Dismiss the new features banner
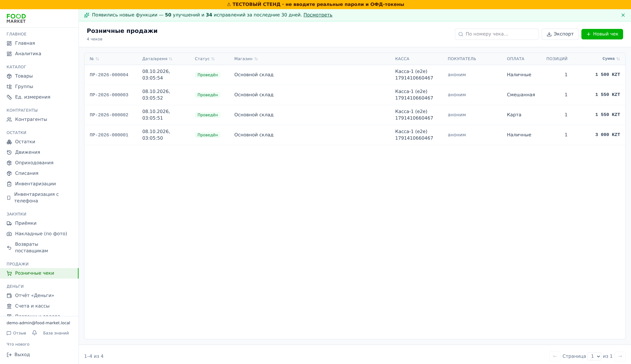 tap(623, 15)
